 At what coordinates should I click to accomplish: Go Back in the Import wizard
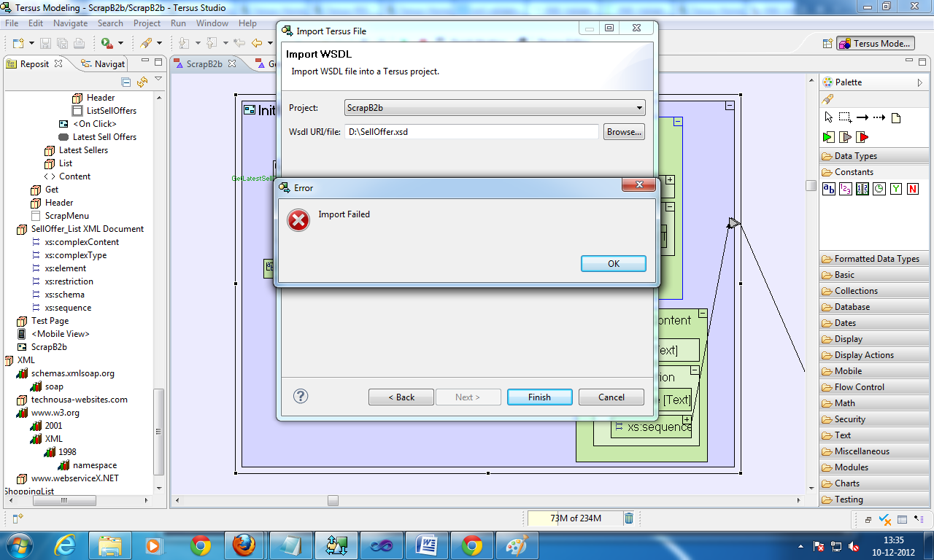(401, 397)
